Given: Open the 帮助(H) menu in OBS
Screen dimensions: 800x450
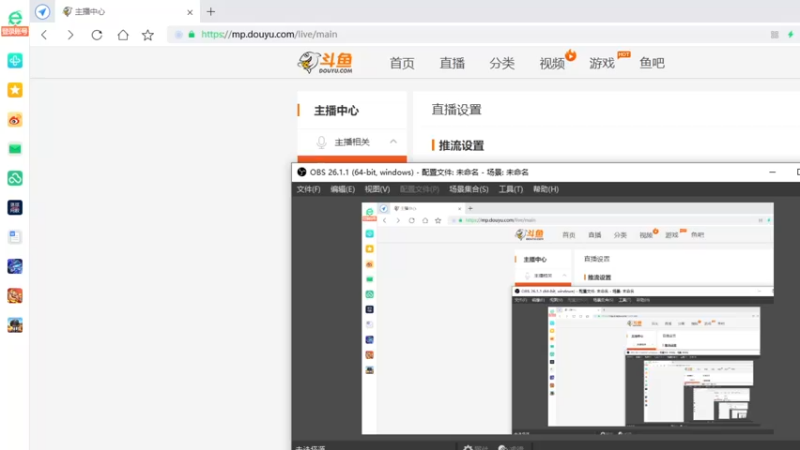Looking at the screenshot, I should tap(545, 189).
